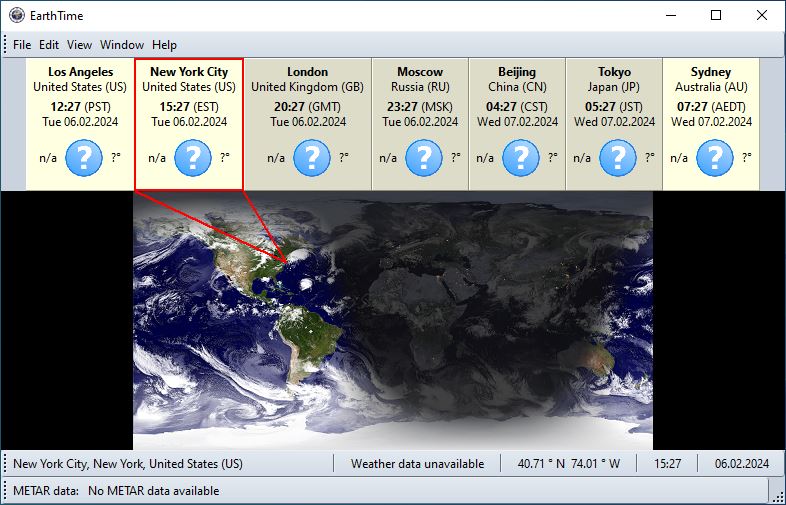Click the 04:27 (CST) time
Viewport: 786px width, 505px height.
(x=517, y=107)
